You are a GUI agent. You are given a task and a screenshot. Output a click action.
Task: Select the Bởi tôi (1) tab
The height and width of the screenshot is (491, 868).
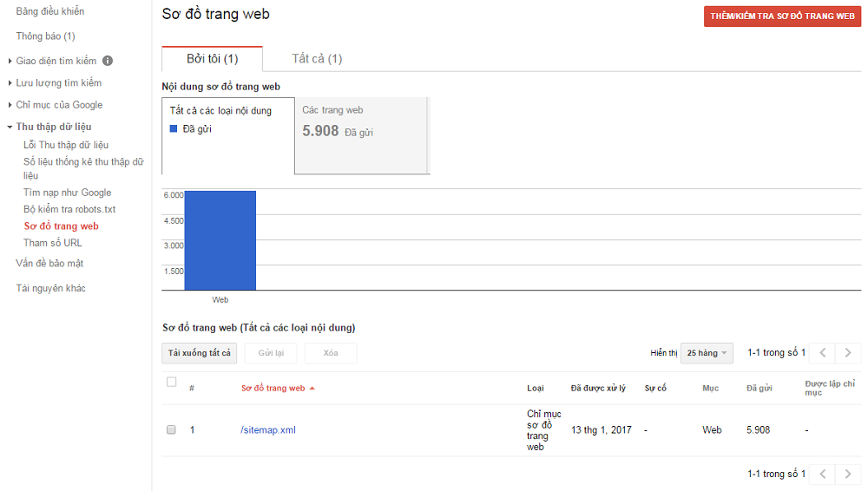tap(213, 59)
